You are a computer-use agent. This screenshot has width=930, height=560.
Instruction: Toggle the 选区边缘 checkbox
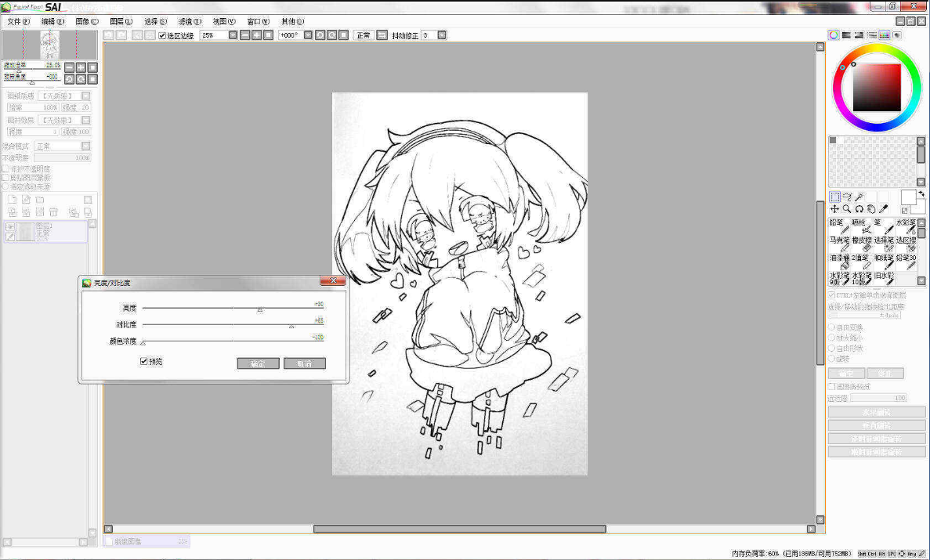pos(162,35)
